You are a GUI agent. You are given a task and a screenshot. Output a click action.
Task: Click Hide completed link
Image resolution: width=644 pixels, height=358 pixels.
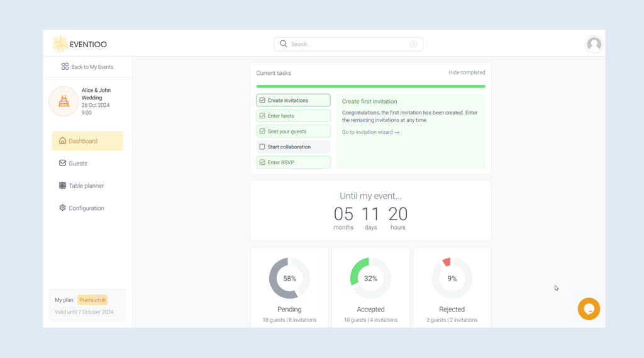click(467, 72)
